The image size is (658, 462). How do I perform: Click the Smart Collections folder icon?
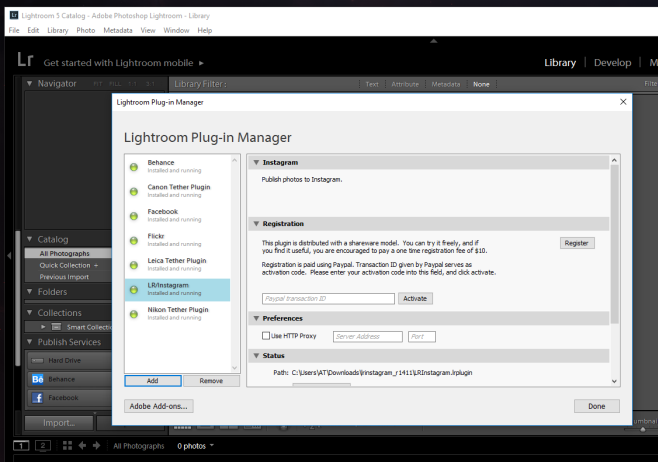tap(56, 327)
